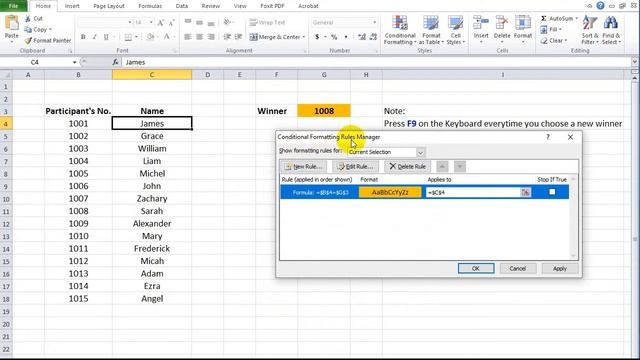Switch to the Formulas tab
This screenshot has width=640, height=360.
coord(150,6)
